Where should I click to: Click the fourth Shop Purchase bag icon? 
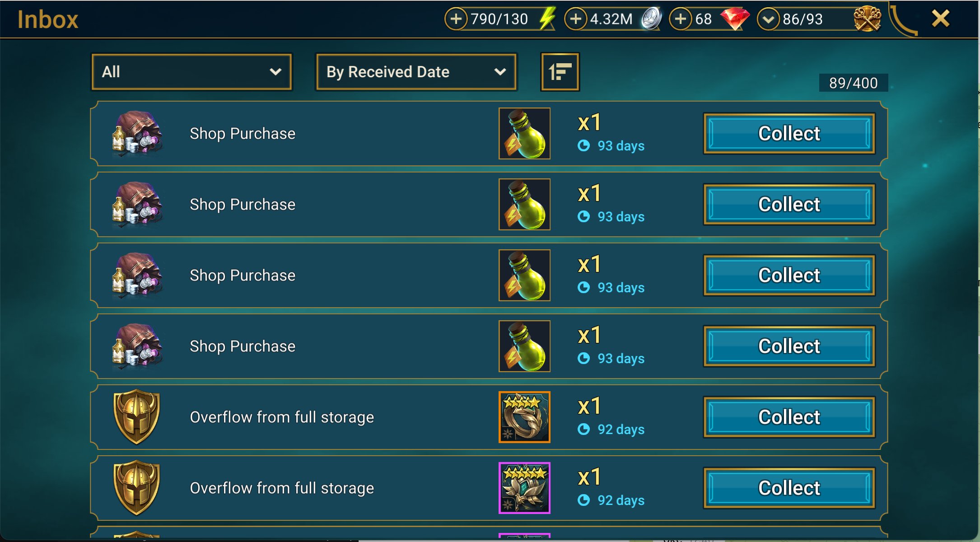(137, 346)
